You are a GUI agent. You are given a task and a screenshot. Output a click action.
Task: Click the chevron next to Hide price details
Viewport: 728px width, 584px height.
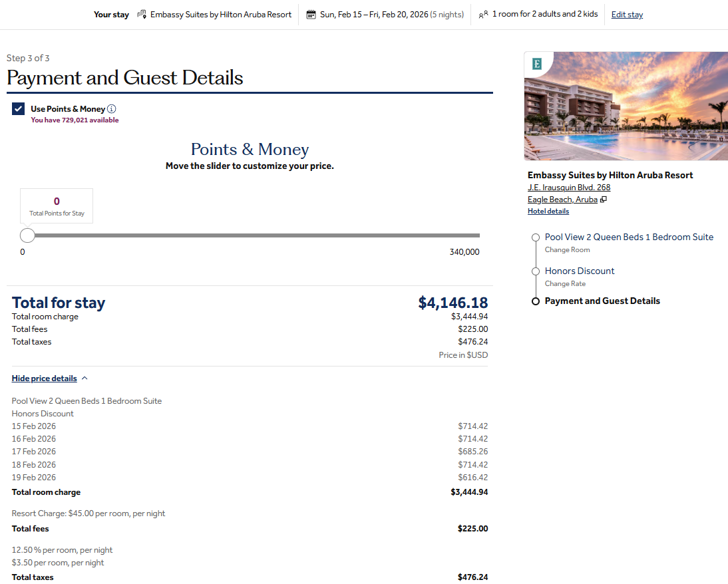[85, 378]
